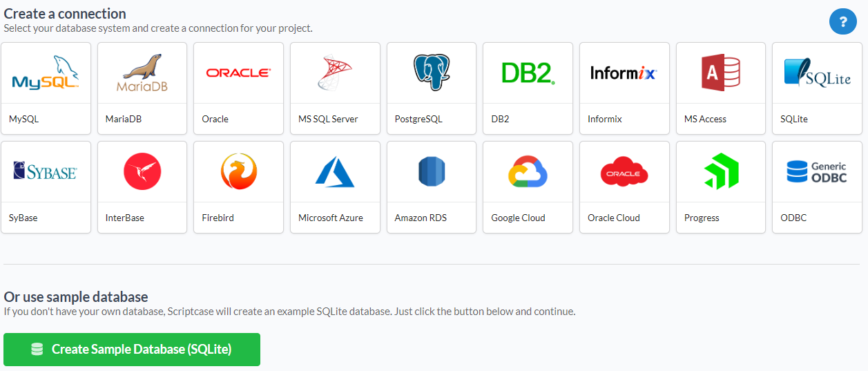868x371 pixels.
Task: Pick the red InterBase circle logo
Action: coord(142,171)
